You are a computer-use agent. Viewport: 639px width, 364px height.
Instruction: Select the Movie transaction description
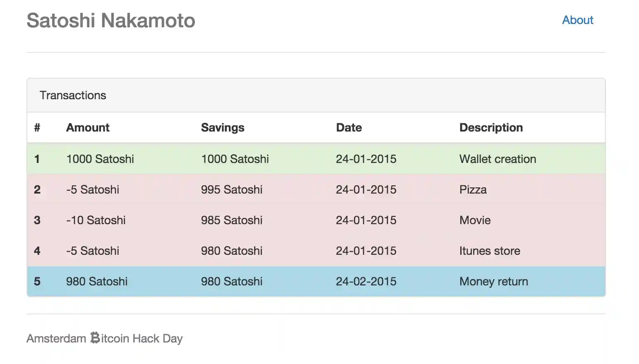(475, 220)
